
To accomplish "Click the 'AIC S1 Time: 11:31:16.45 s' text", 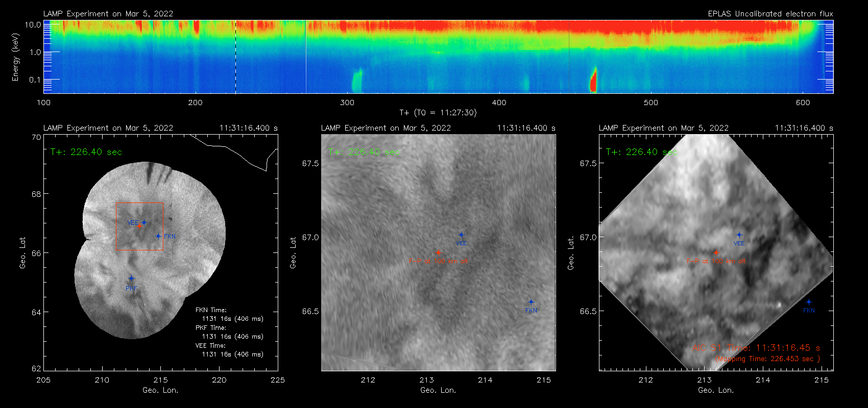I will [756, 348].
